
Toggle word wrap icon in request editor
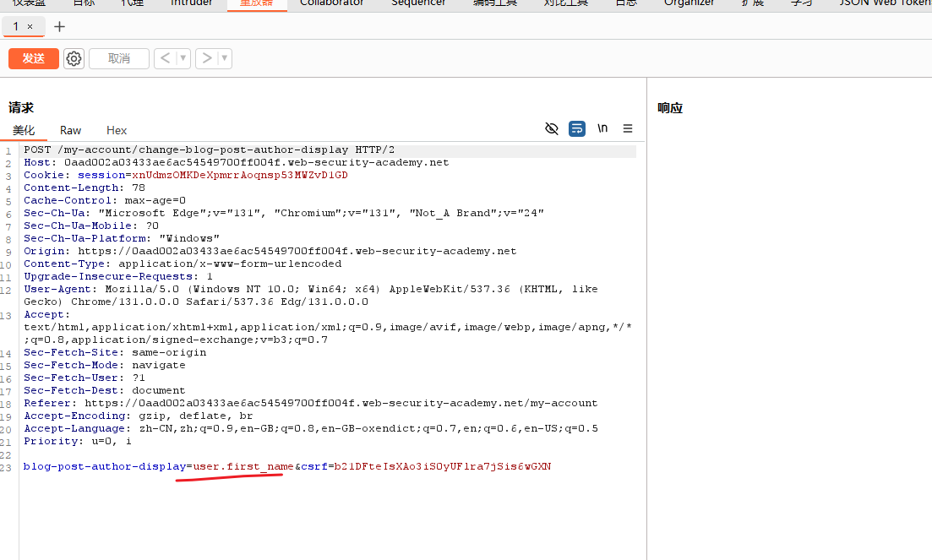click(x=577, y=128)
